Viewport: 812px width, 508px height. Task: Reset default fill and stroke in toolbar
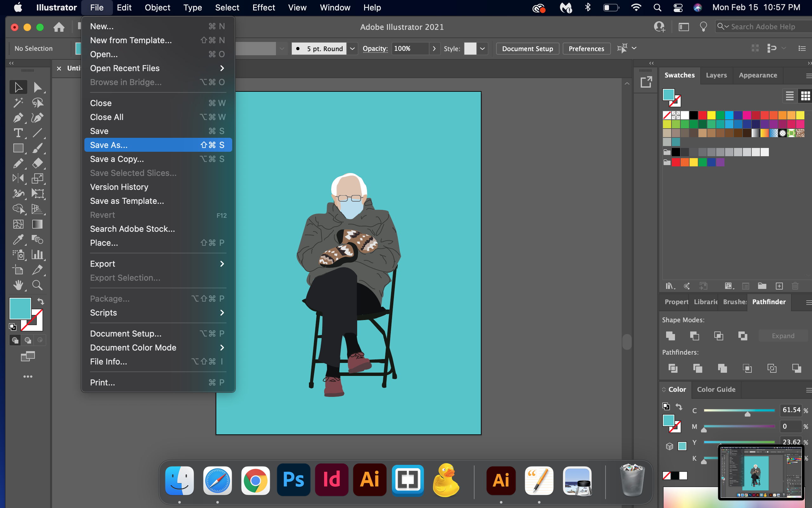pyautogui.click(x=12, y=327)
